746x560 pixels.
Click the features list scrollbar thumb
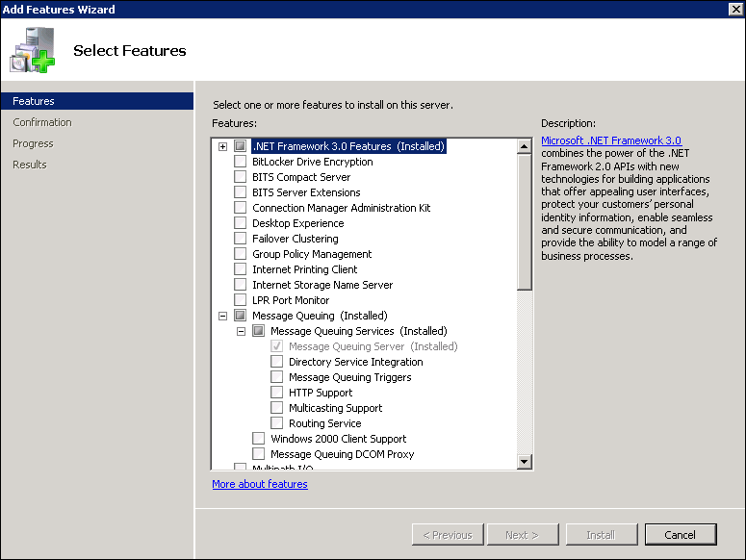(525, 221)
